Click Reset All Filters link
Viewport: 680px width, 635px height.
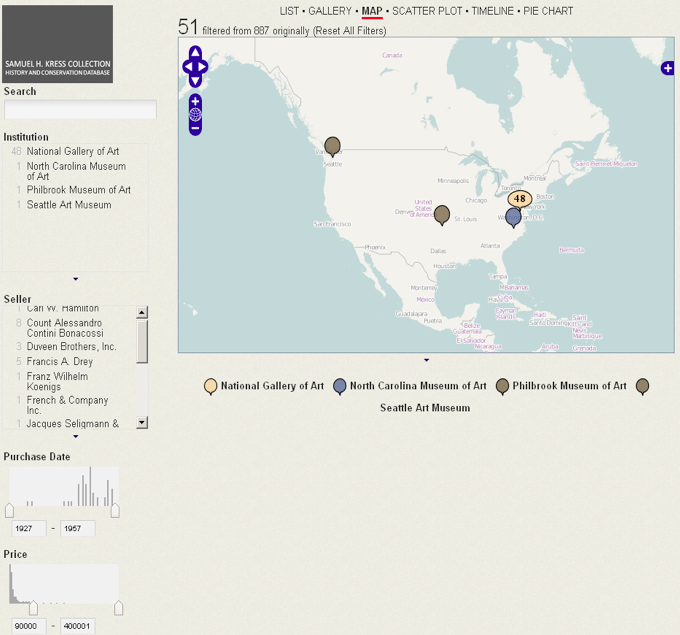pyautogui.click(x=350, y=31)
